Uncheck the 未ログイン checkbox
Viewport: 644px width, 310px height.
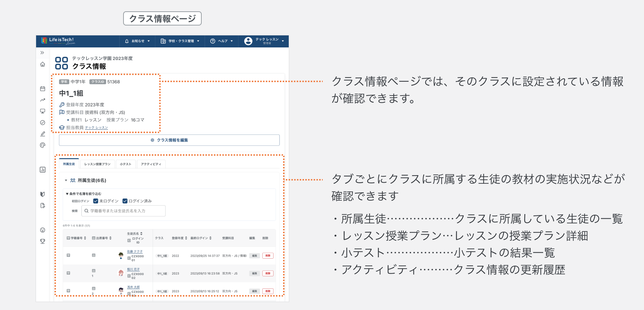(x=96, y=201)
